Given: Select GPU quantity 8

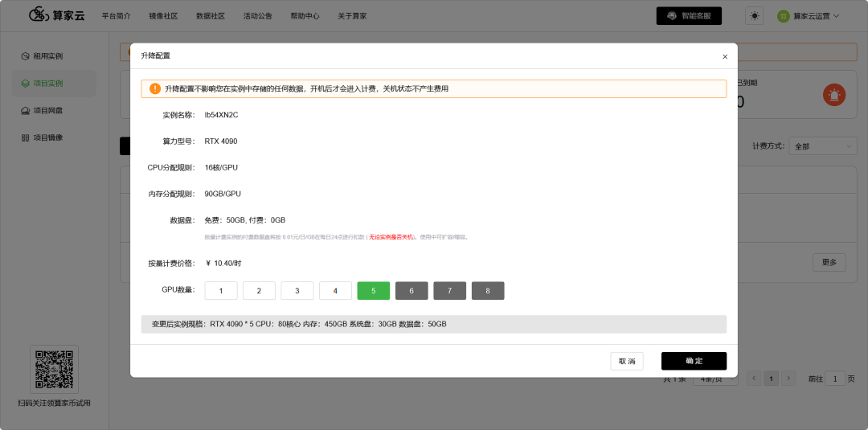Looking at the screenshot, I should pos(488,290).
